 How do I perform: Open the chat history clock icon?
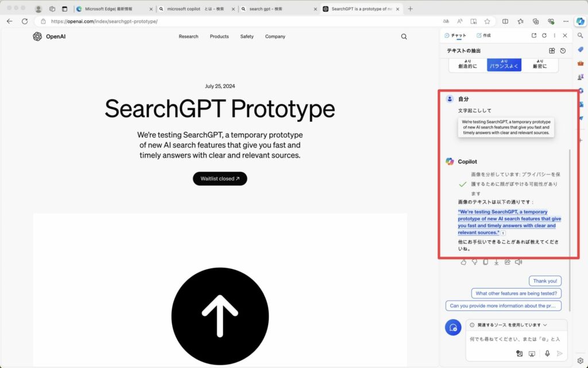pyautogui.click(x=563, y=51)
